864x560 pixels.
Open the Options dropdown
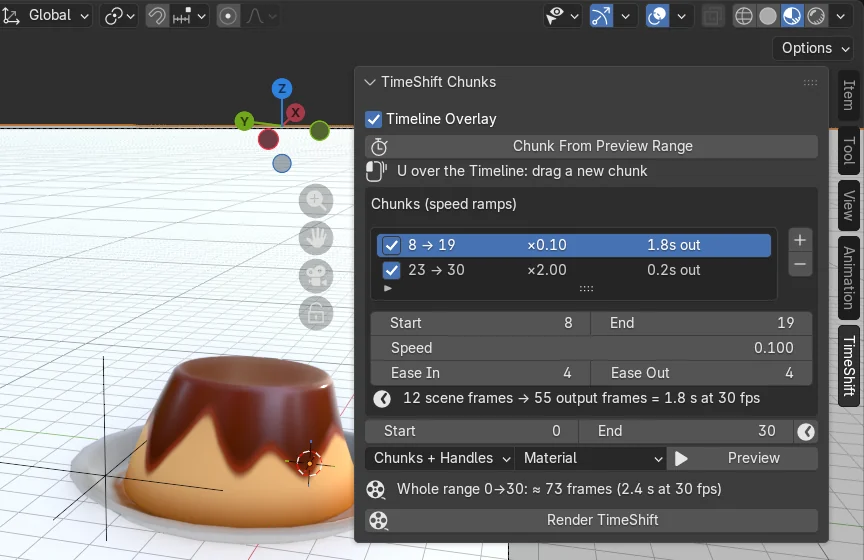[x=814, y=49]
